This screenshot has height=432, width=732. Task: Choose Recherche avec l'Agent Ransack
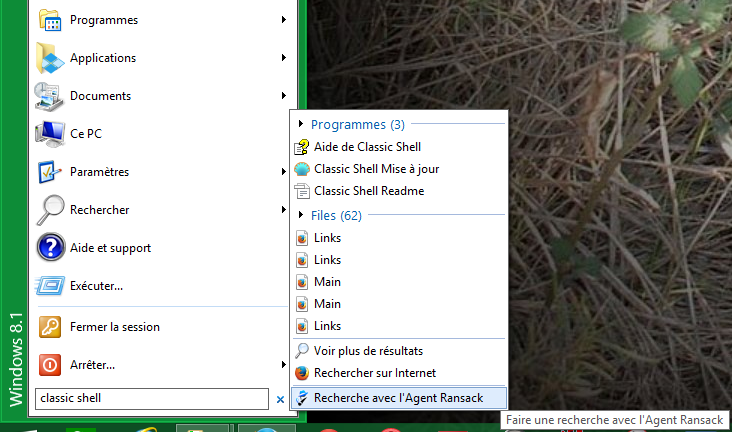[x=398, y=397]
